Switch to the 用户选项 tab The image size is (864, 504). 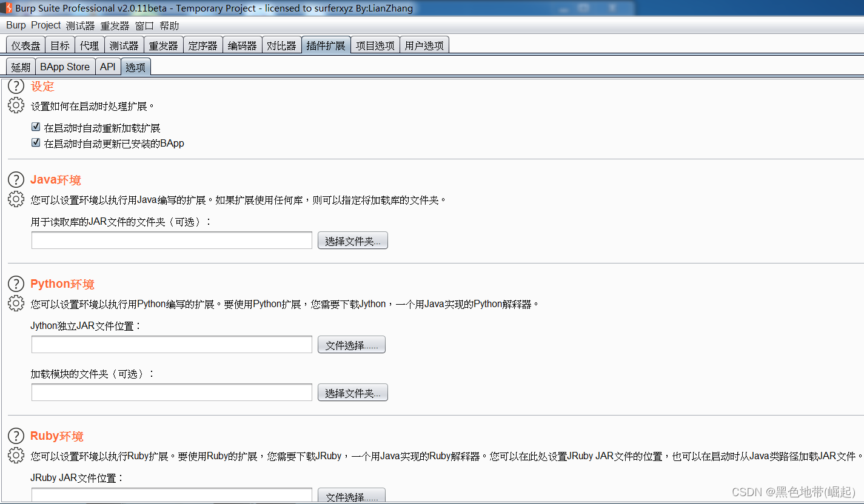click(x=424, y=45)
